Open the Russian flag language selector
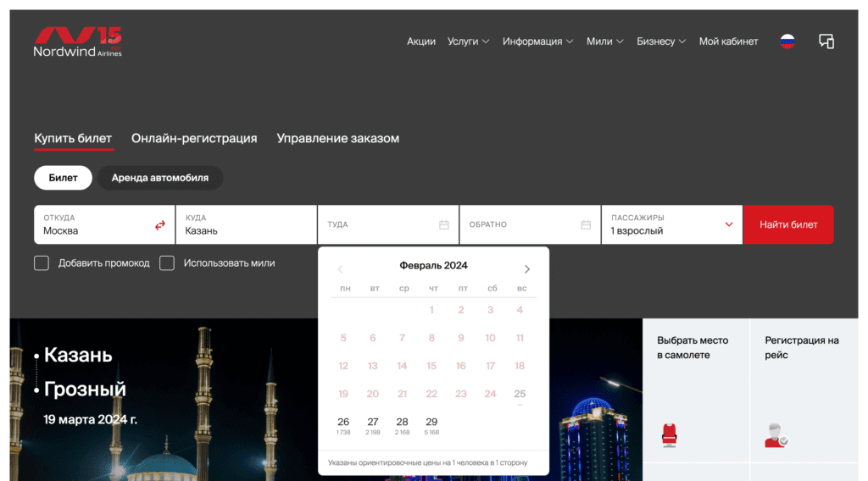The image size is (868, 481). pos(787,41)
